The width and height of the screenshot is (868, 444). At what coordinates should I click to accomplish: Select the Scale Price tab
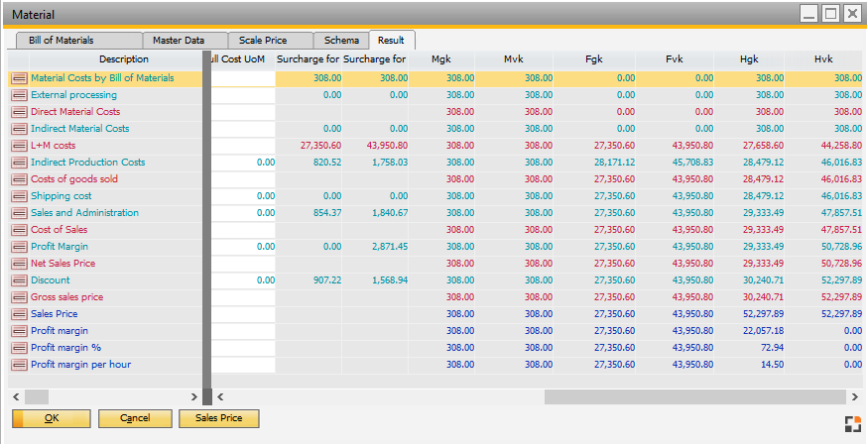[x=263, y=41]
